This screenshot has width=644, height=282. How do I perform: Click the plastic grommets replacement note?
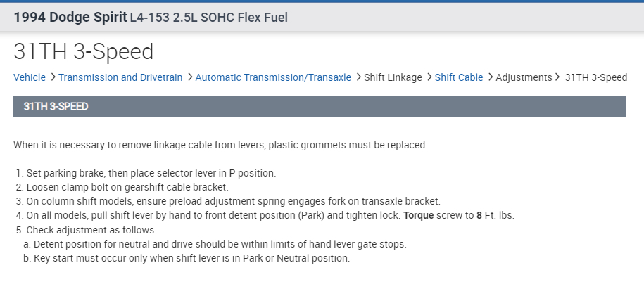[x=220, y=145]
